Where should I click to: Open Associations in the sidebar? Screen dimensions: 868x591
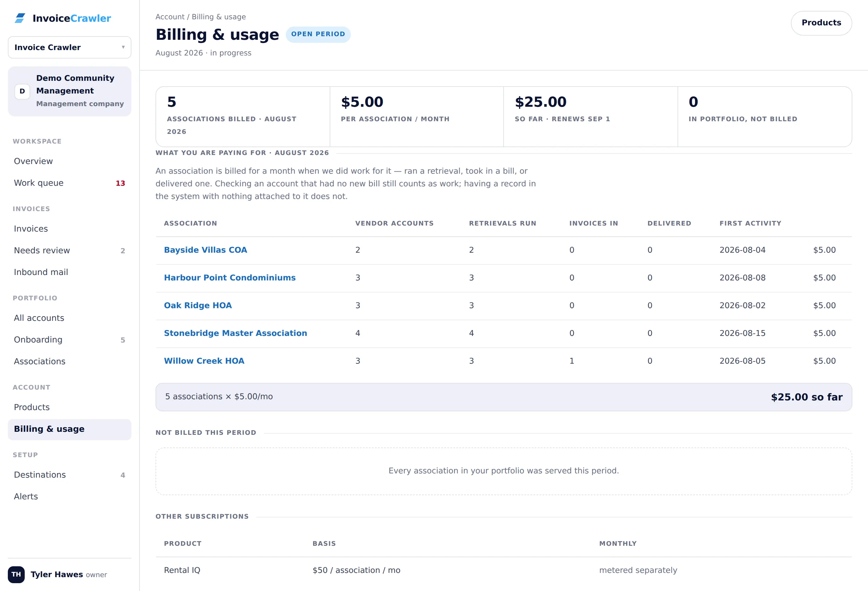click(69, 361)
